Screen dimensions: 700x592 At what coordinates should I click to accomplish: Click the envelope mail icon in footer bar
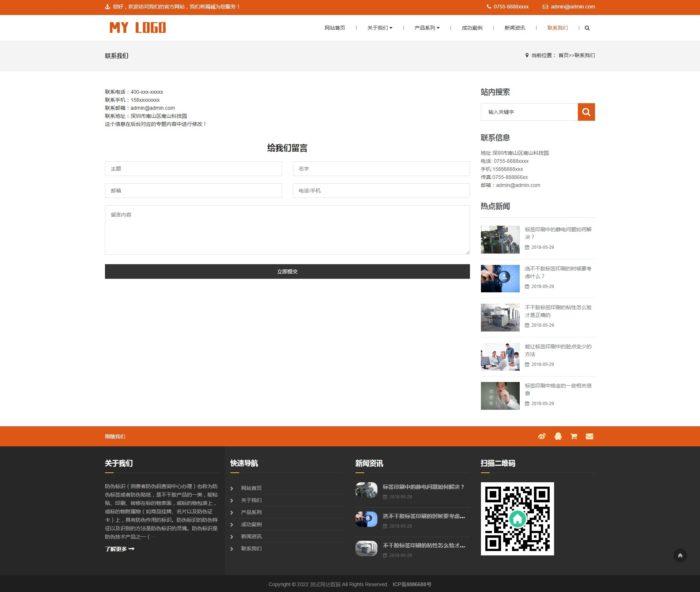click(589, 436)
